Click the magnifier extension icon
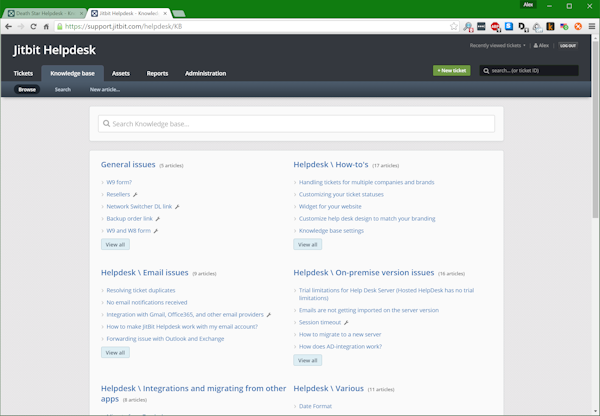The height and width of the screenshot is (416, 600). click(x=468, y=26)
